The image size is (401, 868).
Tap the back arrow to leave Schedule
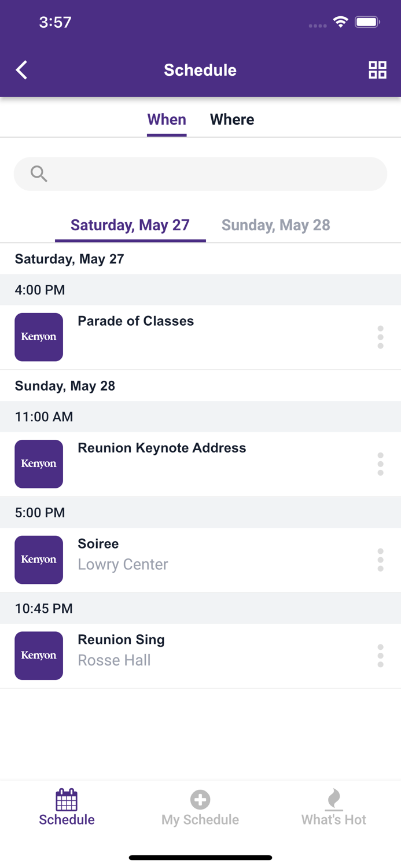pos(21,69)
